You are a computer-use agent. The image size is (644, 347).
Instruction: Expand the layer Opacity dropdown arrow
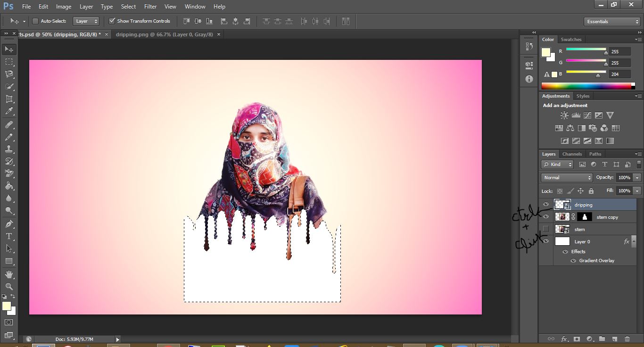pos(637,178)
